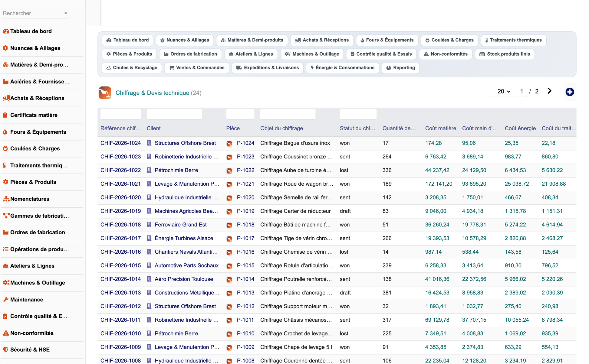
Task: Open the Ateliers & Lignes sidebar entry
Action: point(32,266)
